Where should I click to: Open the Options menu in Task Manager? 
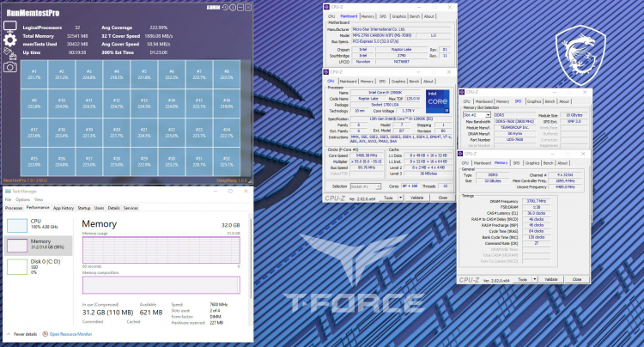click(x=19, y=200)
